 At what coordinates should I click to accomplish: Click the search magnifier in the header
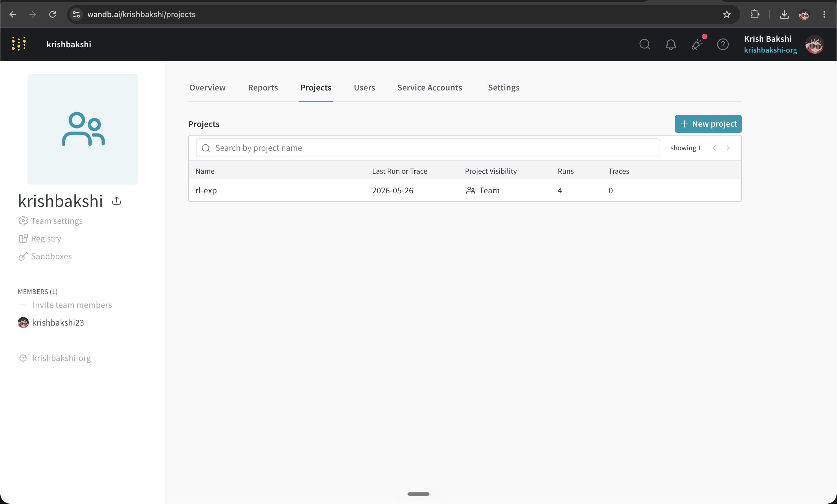point(644,44)
